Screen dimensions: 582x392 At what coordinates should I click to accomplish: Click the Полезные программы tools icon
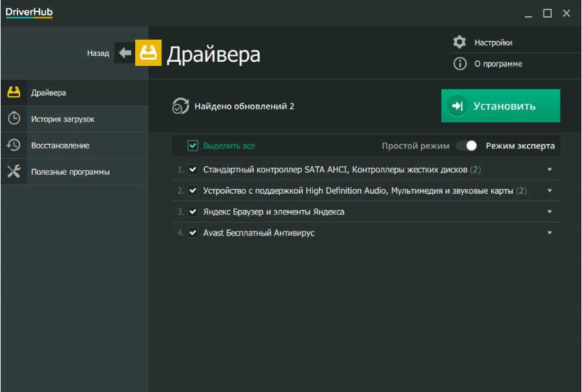coord(13,171)
